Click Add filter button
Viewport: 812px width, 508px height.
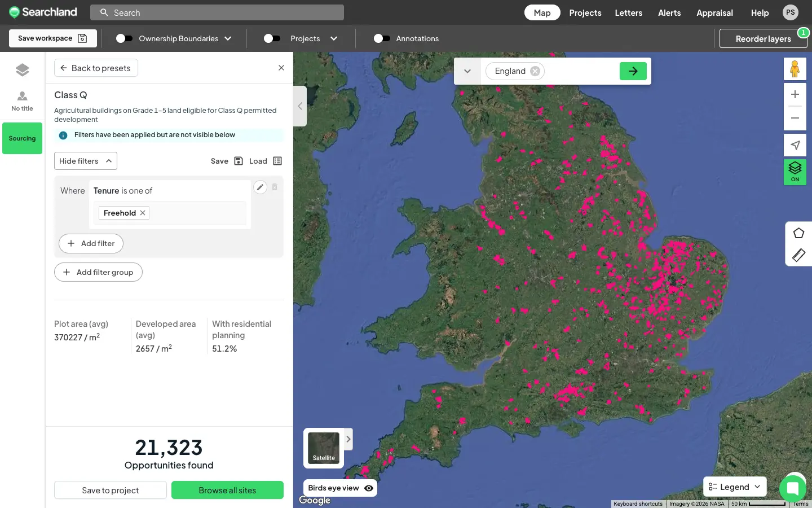tap(91, 243)
